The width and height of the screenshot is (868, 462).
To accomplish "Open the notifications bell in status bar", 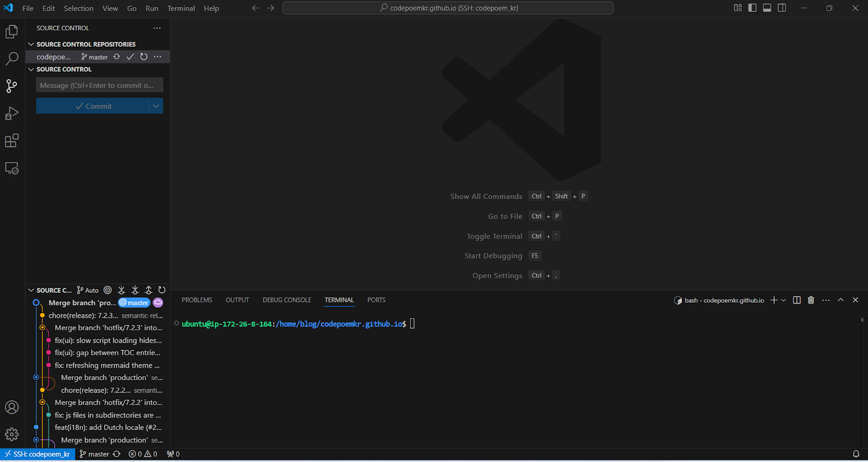I will point(856,454).
